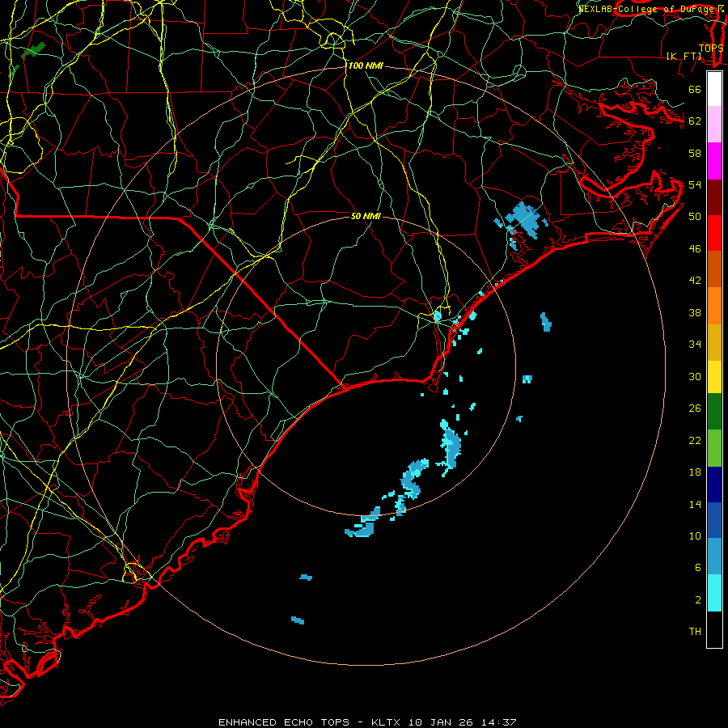Pick the magenta swatch on the tops scale
The image size is (728, 728).
pos(714,161)
